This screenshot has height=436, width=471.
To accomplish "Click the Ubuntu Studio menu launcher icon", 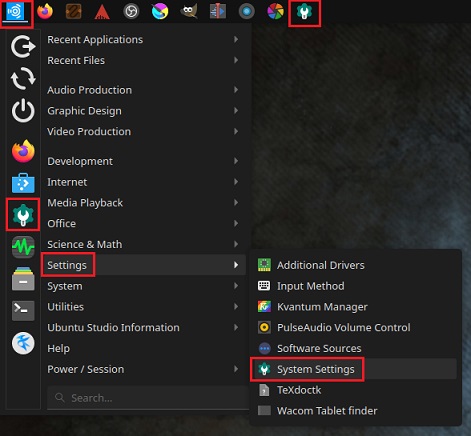I will (15, 12).
